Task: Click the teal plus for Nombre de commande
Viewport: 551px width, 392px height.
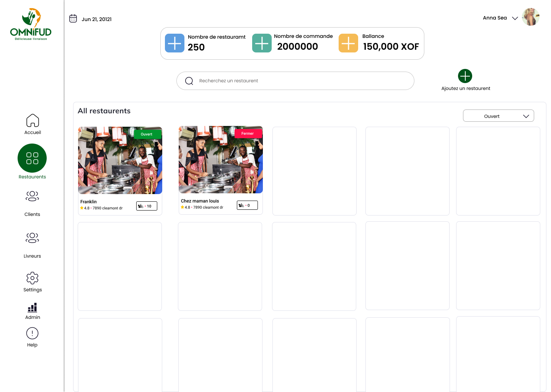Action: (x=262, y=43)
